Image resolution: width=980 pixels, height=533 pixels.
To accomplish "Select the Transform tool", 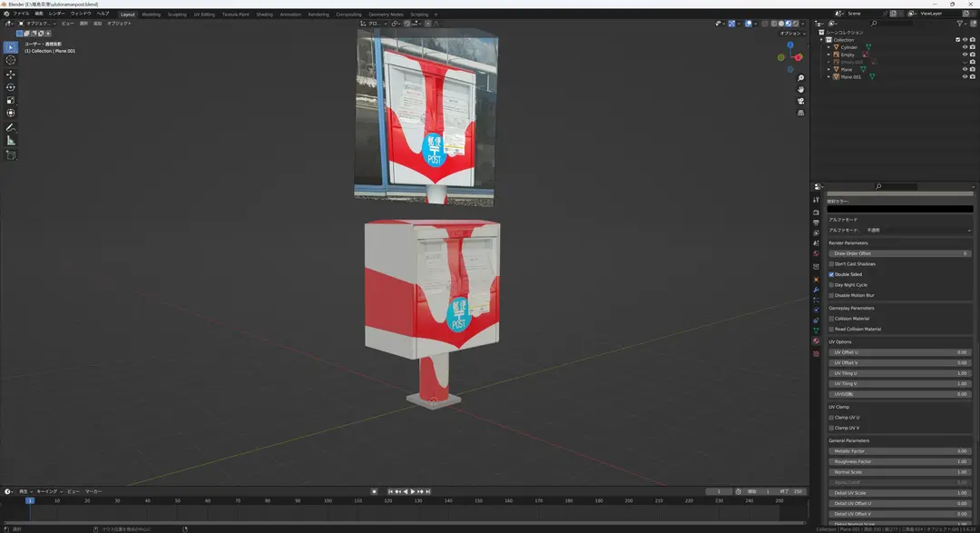I will coord(11,114).
